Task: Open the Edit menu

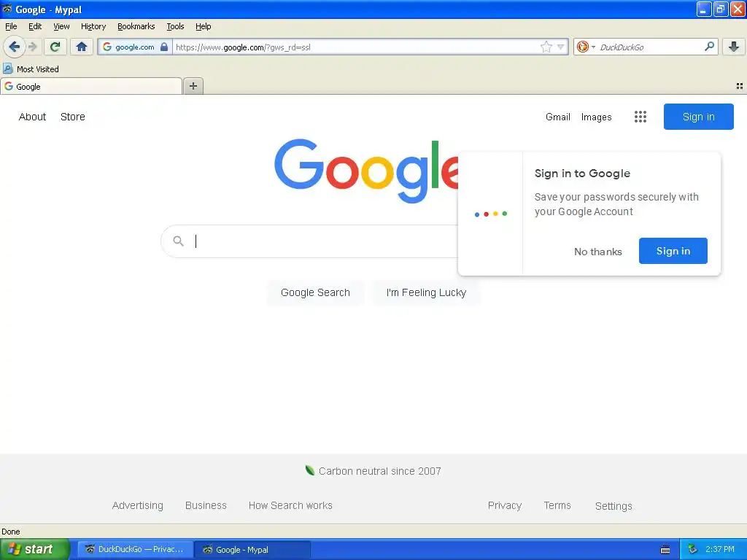Action: click(35, 26)
